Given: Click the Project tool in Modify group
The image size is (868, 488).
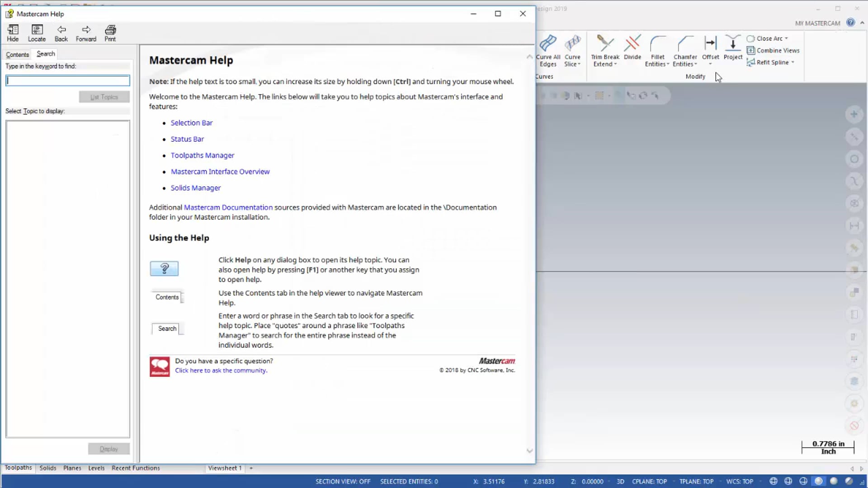Looking at the screenshot, I should click(x=733, y=47).
